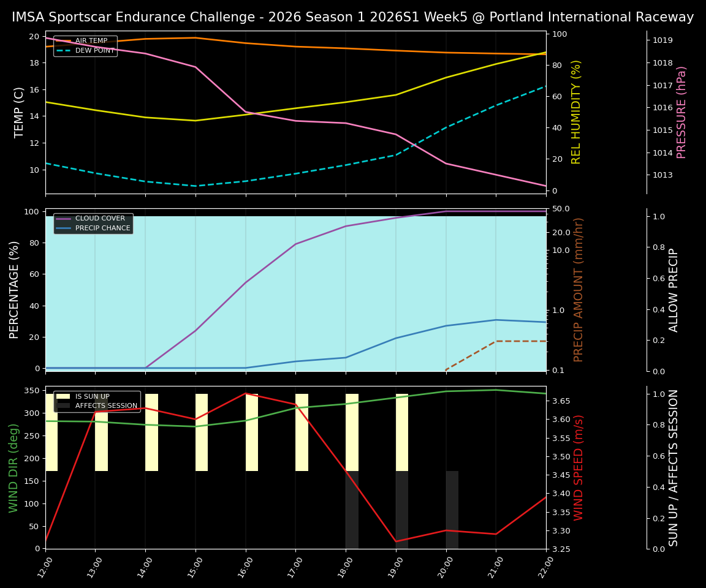Click the chart title mentioning Portland International Raceway
The height and width of the screenshot is (588, 706).
pyautogui.click(x=353, y=17)
